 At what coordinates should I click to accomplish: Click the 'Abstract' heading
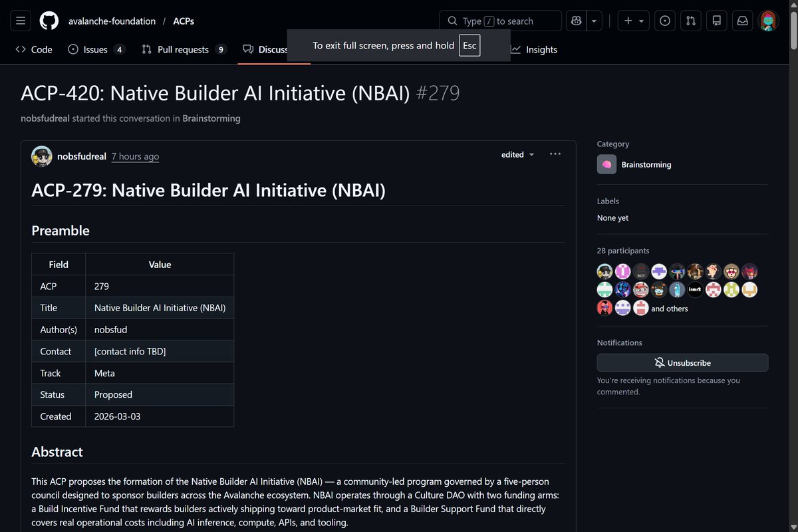point(57,452)
